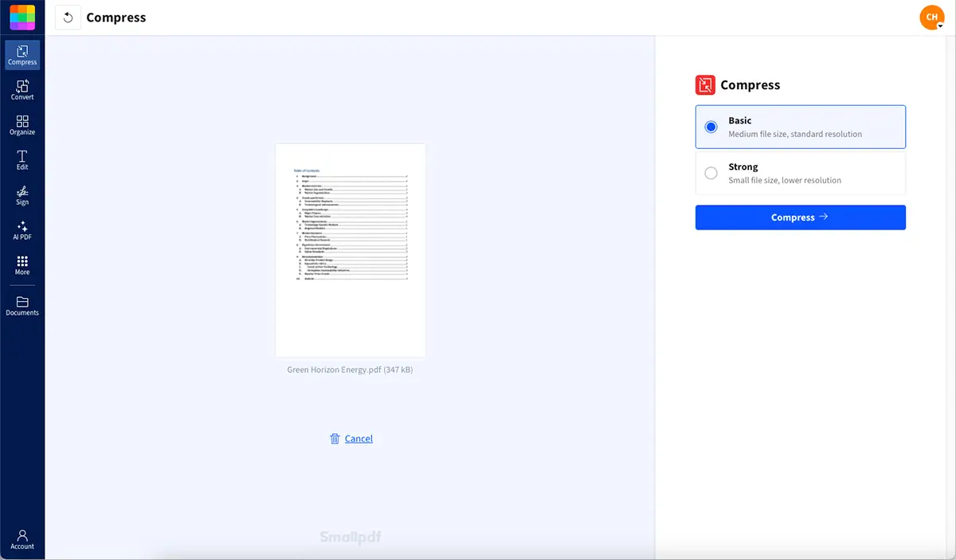Open Documents from the sidebar
The width and height of the screenshot is (956, 560).
[x=22, y=305]
